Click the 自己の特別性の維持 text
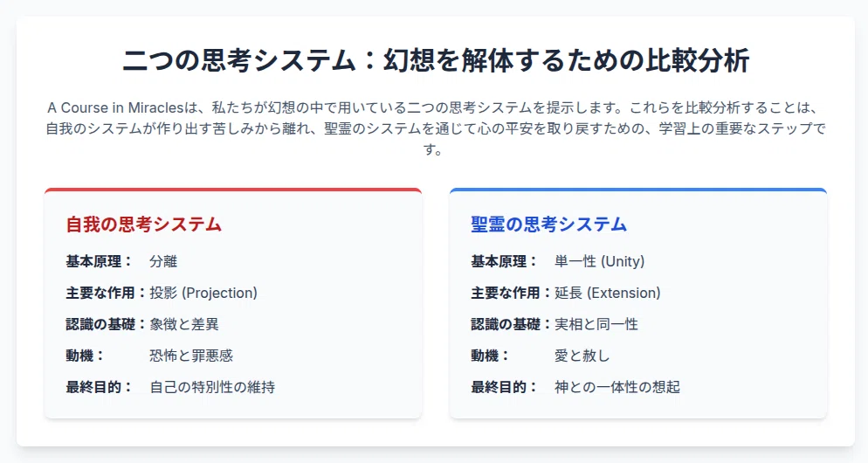The height and width of the screenshot is (463, 868). pyautogui.click(x=212, y=387)
